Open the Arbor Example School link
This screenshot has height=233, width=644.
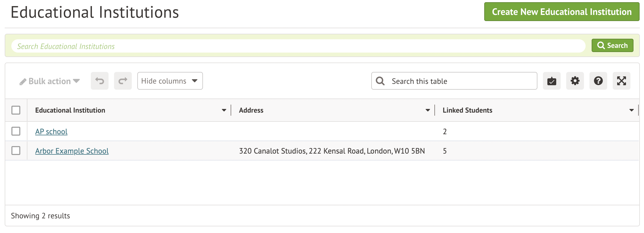72,151
